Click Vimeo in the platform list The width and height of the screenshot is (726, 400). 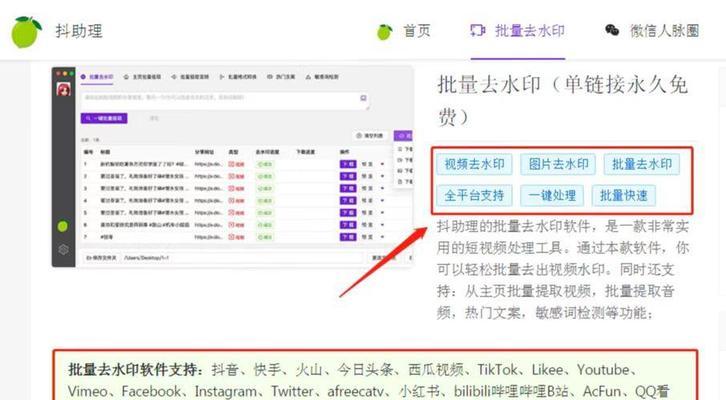tap(88, 391)
